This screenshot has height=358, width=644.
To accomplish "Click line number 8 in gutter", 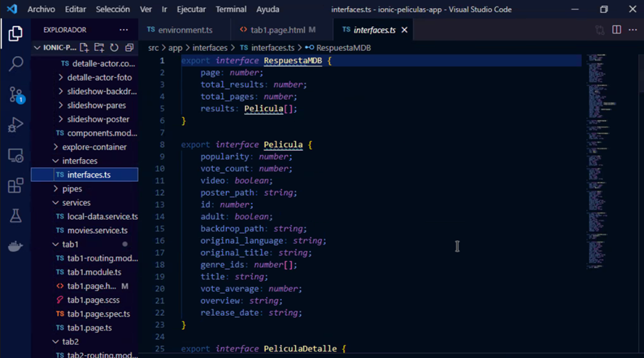I will click(x=162, y=145).
